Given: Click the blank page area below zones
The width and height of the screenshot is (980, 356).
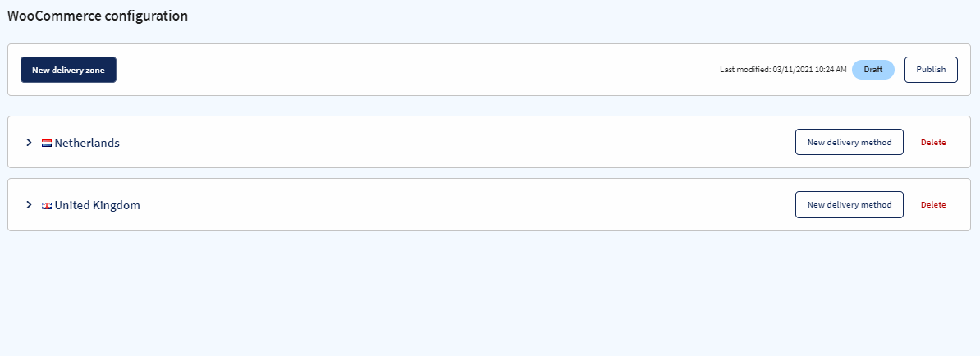Looking at the screenshot, I should point(490,294).
